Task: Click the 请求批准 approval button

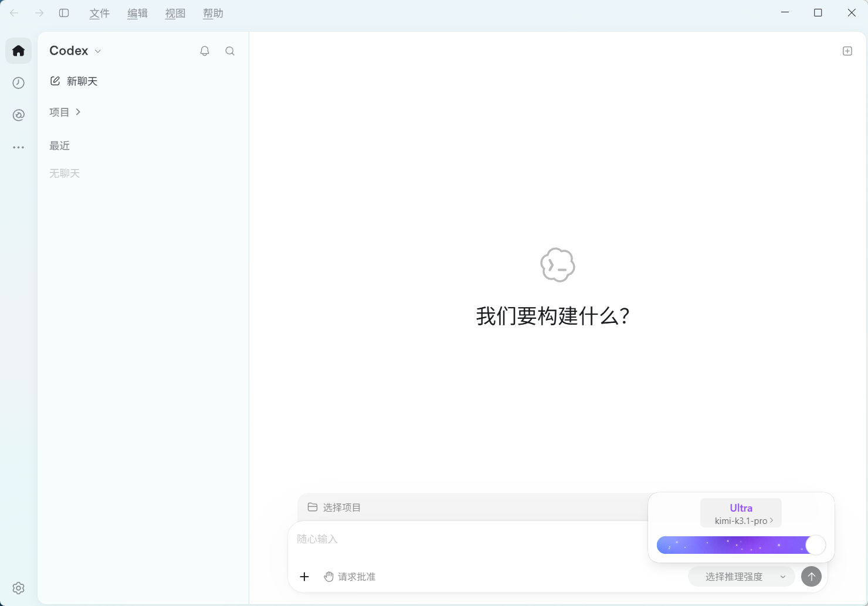Action: click(x=350, y=577)
